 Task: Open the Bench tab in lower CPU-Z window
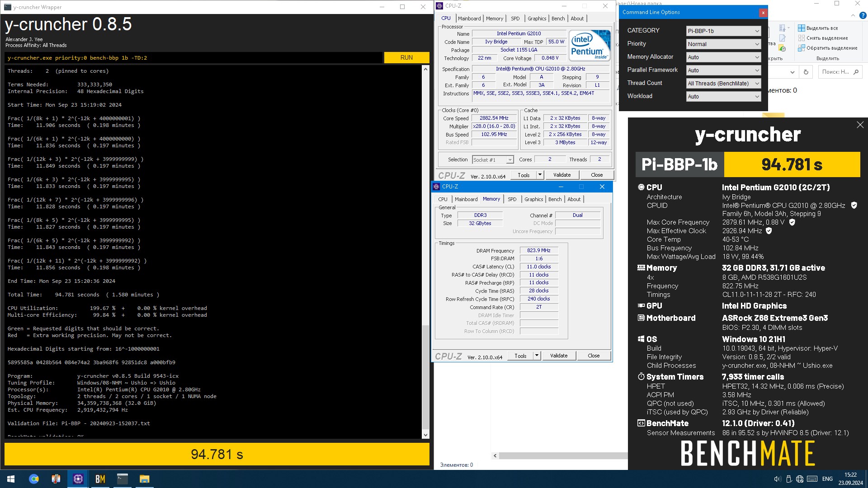tap(555, 199)
